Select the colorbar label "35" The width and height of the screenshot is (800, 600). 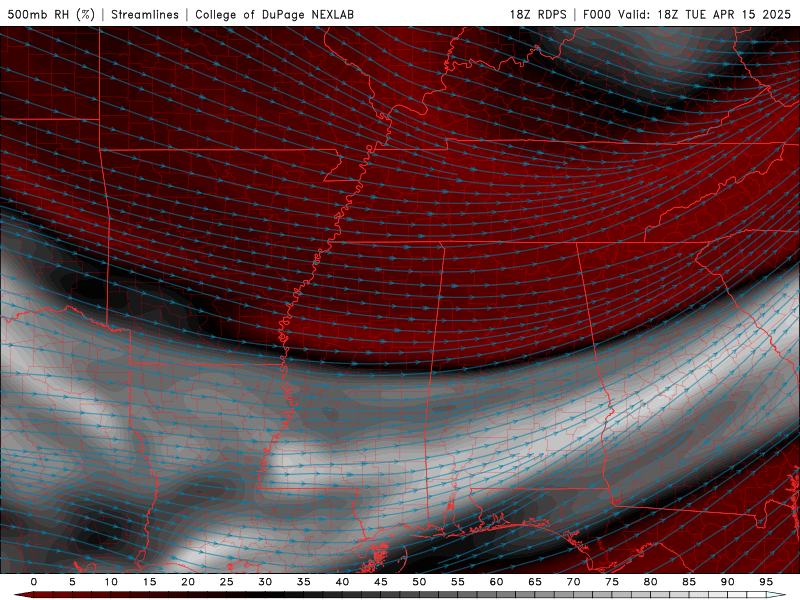coord(304,582)
